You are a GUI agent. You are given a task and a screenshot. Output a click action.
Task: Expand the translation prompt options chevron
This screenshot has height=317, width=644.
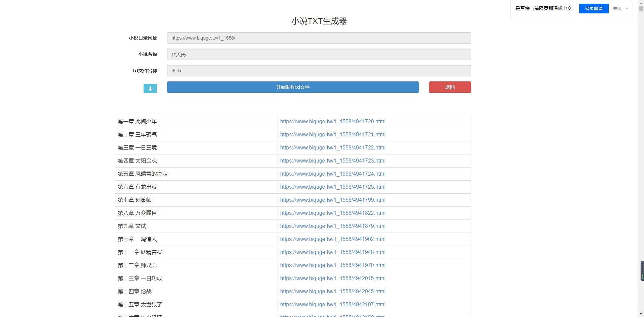[627, 9]
